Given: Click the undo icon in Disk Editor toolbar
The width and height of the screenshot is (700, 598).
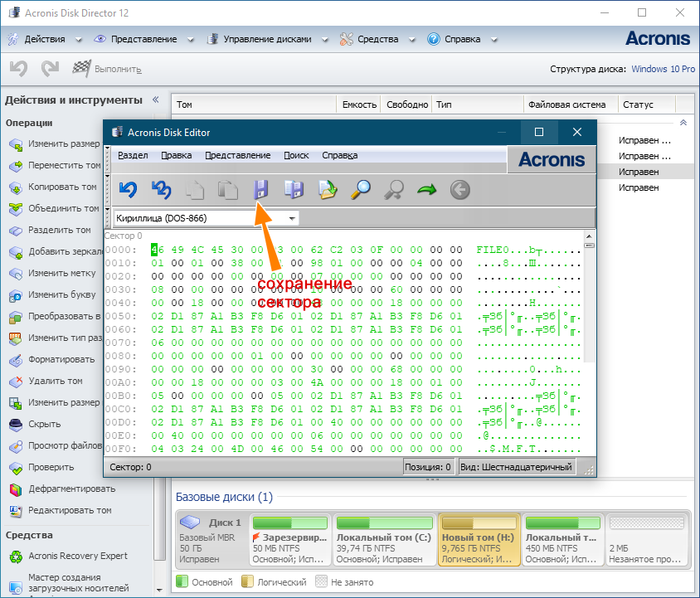Looking at the screenshot, I should click(x=127, y=190).
